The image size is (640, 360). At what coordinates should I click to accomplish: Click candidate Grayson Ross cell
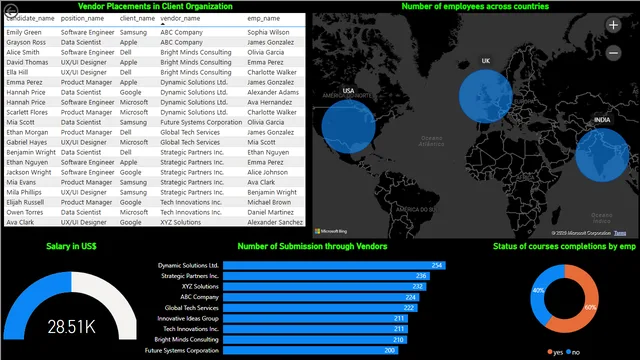pyautogui.click(x=26, y=42)
